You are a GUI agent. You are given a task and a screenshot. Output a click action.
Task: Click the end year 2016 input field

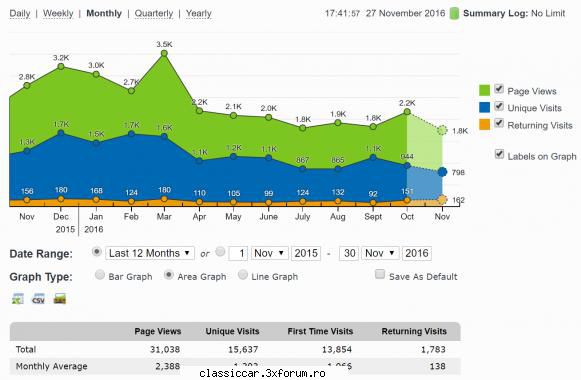[x=417, y=253]
